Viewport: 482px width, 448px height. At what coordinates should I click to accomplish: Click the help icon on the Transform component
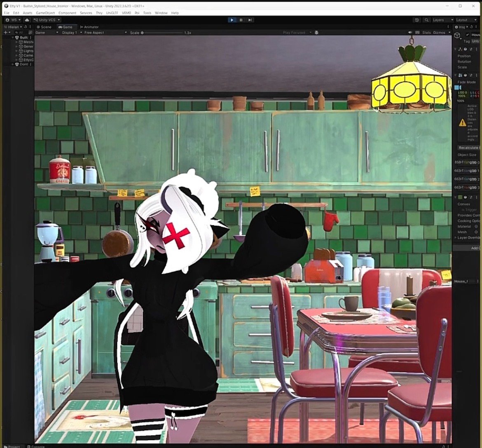[x=466, y=49]
